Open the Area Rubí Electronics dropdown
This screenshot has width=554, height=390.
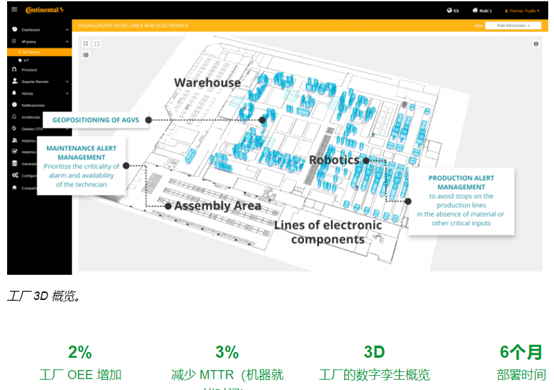(x=513, y=25)
